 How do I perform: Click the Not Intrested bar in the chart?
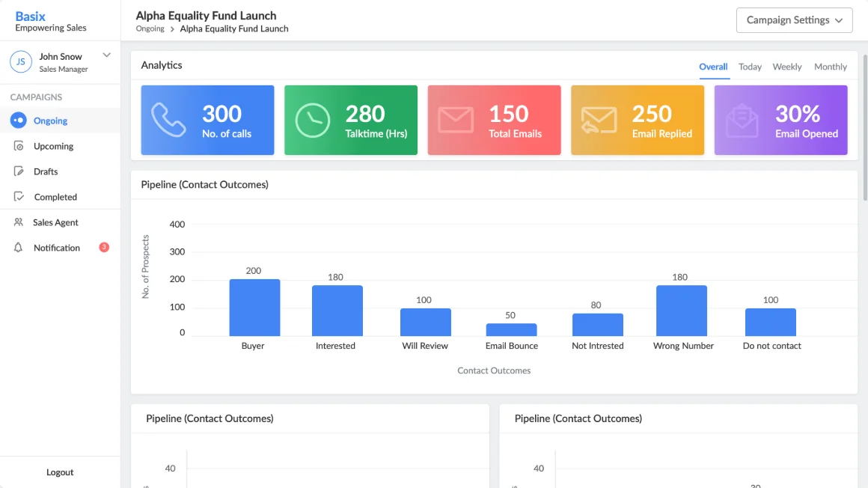point(598,325)
